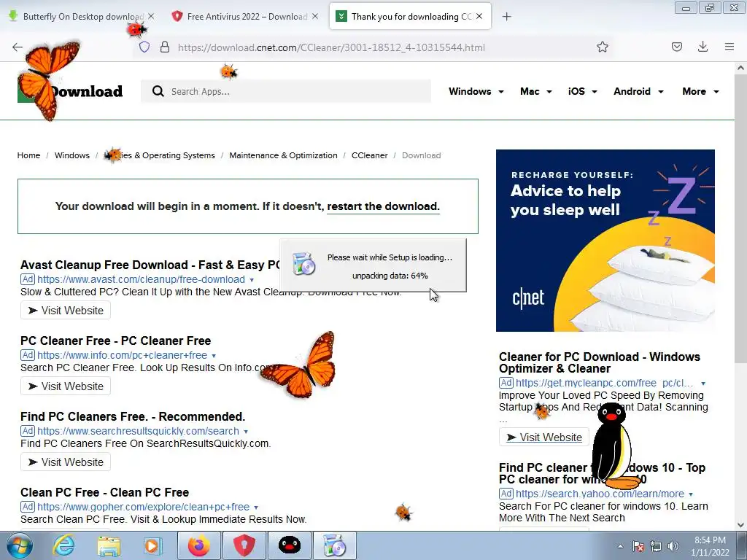Expand the Windows menu dropdown
The height and width of the screenshot is (560, 747).
click(x=476, y=91)
